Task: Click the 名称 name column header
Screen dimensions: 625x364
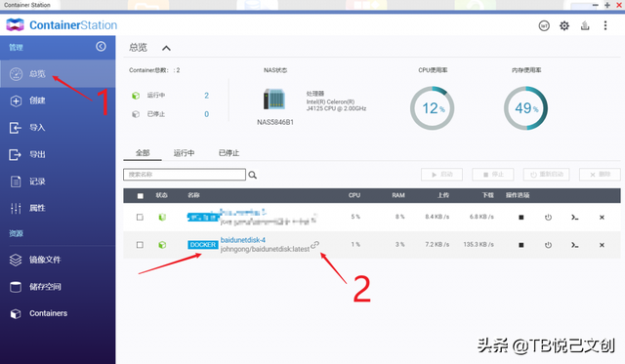Action: pos(193,195)
